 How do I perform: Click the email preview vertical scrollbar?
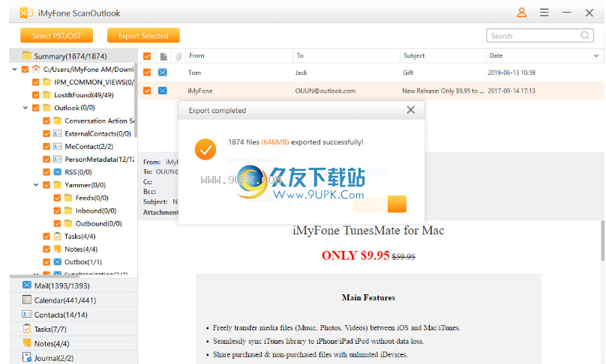coord(602,240)
